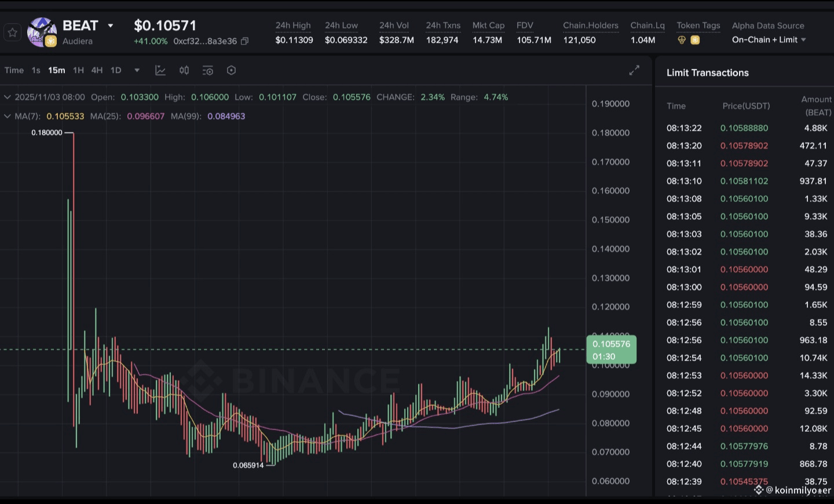Select the 08:13:22 transaction row

point(747,128)
